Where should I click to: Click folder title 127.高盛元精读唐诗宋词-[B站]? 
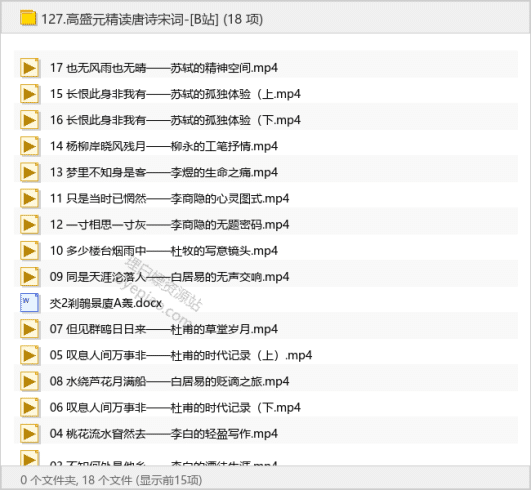[130, 19]
